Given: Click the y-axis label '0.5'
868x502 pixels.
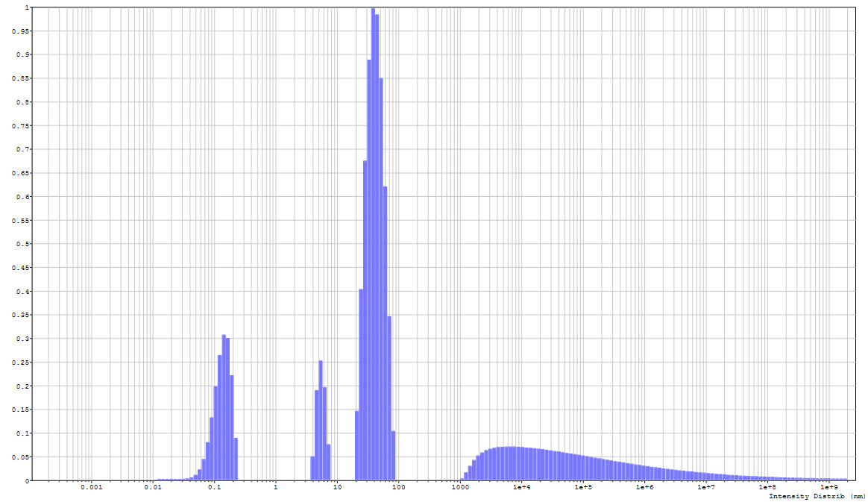Looking at the screenshot, I should tap(22, 244).
